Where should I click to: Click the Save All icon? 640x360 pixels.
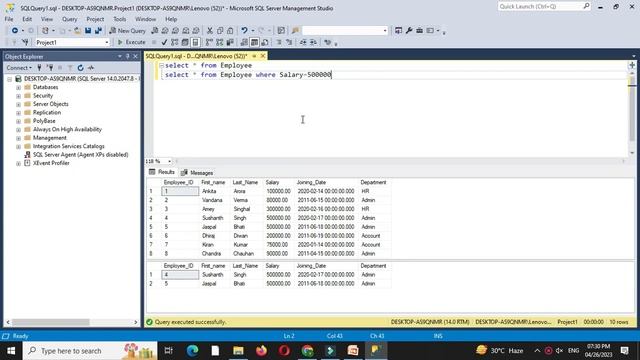(98, 31)
